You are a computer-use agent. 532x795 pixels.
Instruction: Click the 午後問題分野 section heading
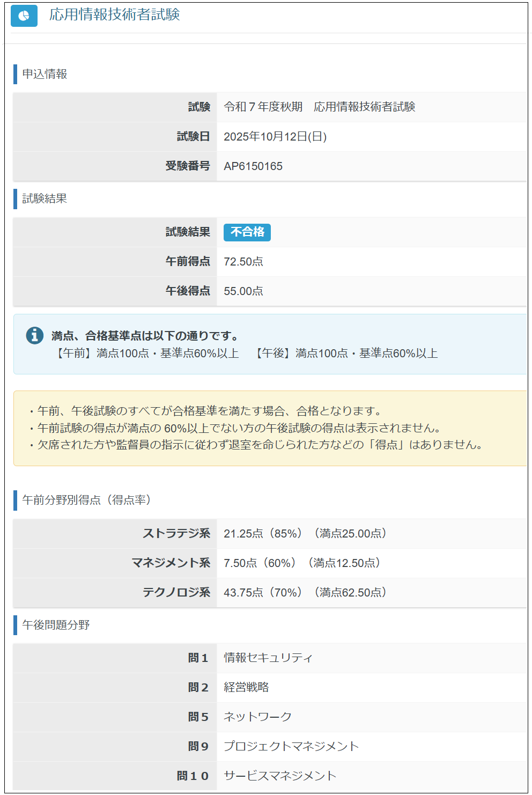(56, 625)
